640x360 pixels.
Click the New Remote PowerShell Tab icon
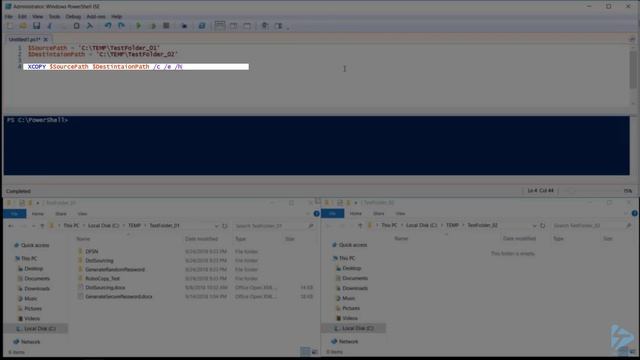click(x=184, y=26)
